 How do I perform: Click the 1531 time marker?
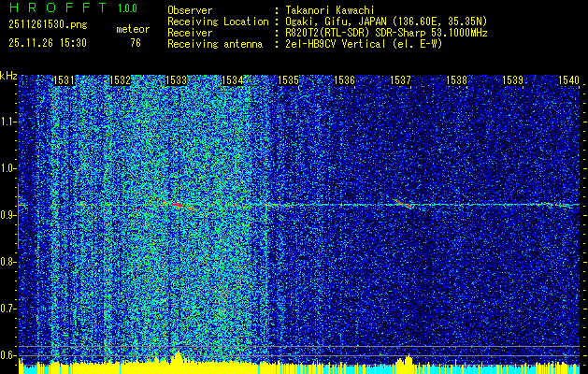click(64, 80)
